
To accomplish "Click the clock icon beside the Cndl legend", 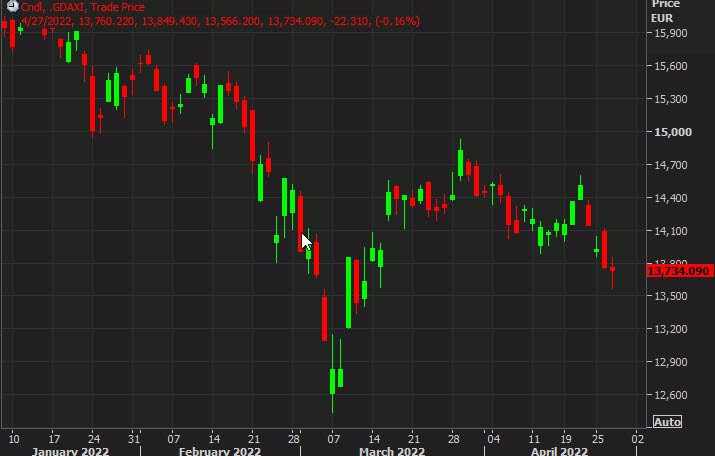I will click(12, 6).
